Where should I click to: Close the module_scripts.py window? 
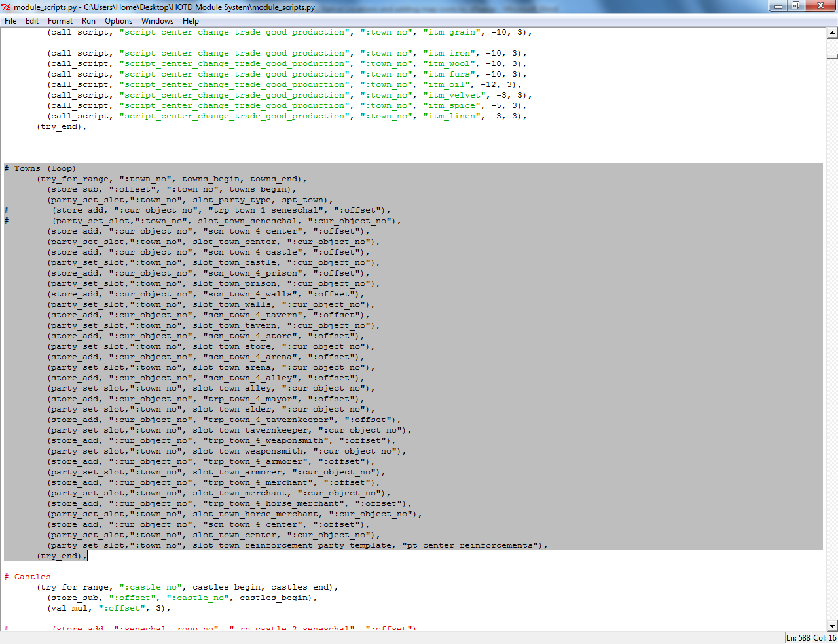click(820, 6)
